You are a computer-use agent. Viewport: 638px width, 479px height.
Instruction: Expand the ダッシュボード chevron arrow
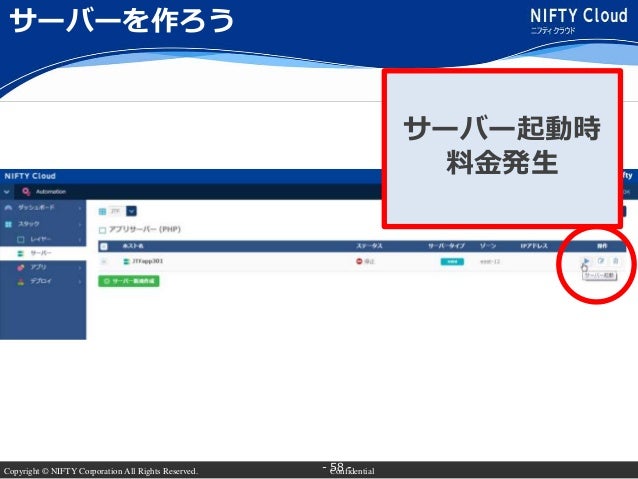80,208
